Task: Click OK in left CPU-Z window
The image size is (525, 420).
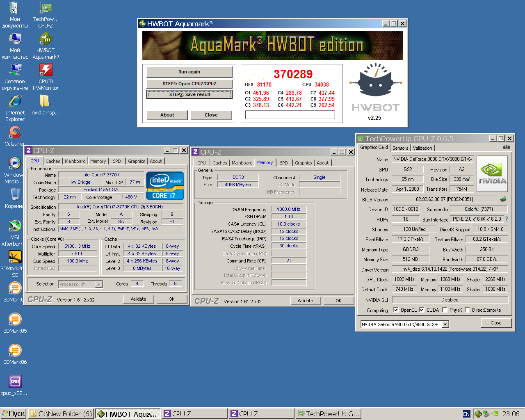Action: (x=172, y=299)
